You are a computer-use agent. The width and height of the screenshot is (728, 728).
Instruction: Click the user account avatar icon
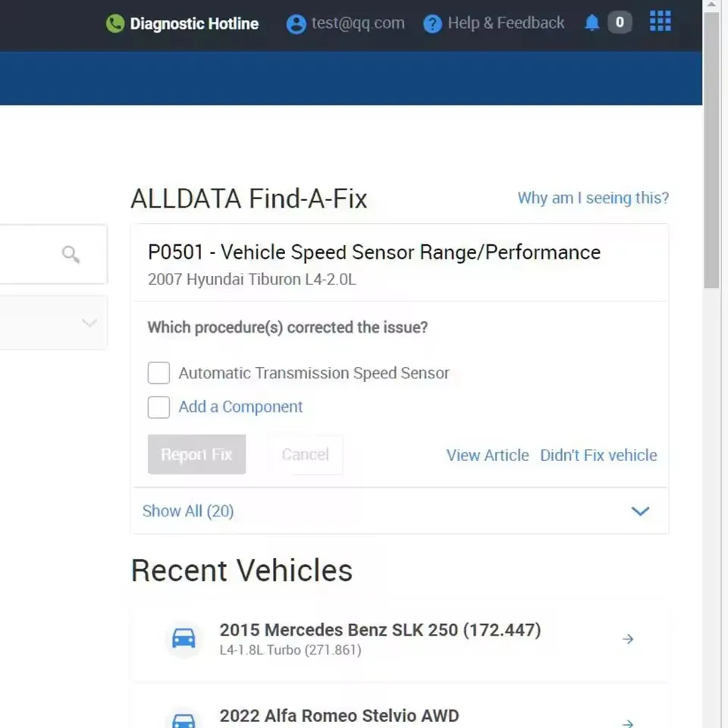click(297, 24)
